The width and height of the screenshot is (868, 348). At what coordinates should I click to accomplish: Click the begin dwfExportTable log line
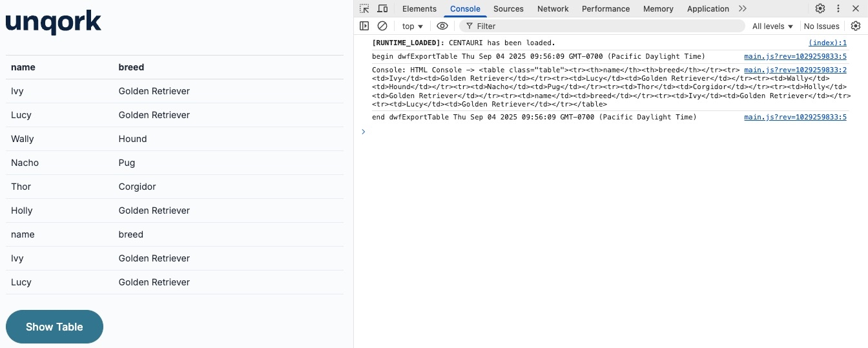[x=539, y=57]
